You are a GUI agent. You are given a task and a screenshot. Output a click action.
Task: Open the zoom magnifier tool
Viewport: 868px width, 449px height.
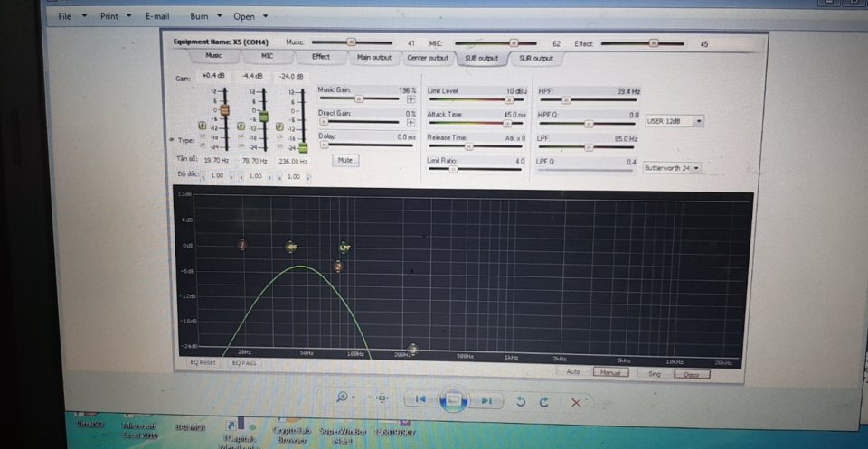coord(342,397)
